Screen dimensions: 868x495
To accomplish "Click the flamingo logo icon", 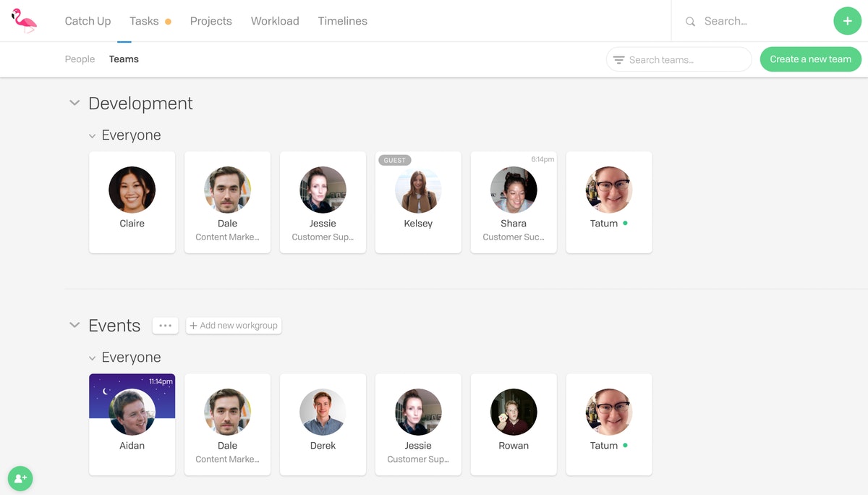I will point(25,20).
